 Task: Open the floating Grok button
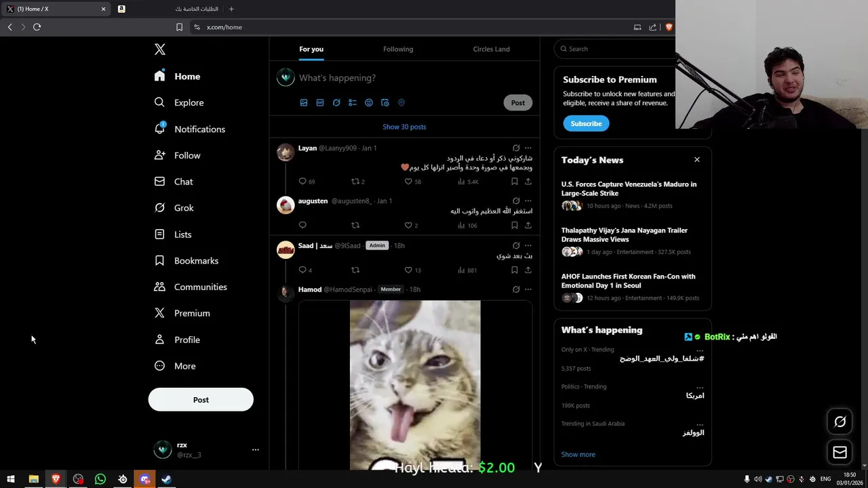point(840,422)
